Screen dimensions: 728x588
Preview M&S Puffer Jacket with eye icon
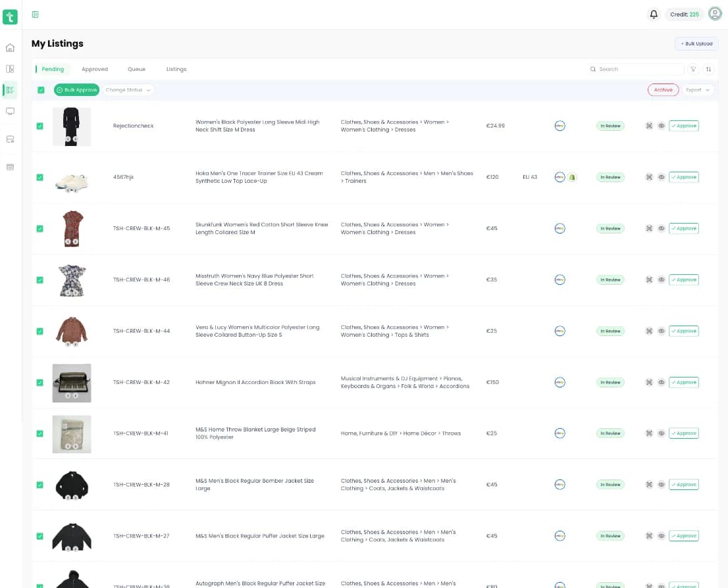662,536
